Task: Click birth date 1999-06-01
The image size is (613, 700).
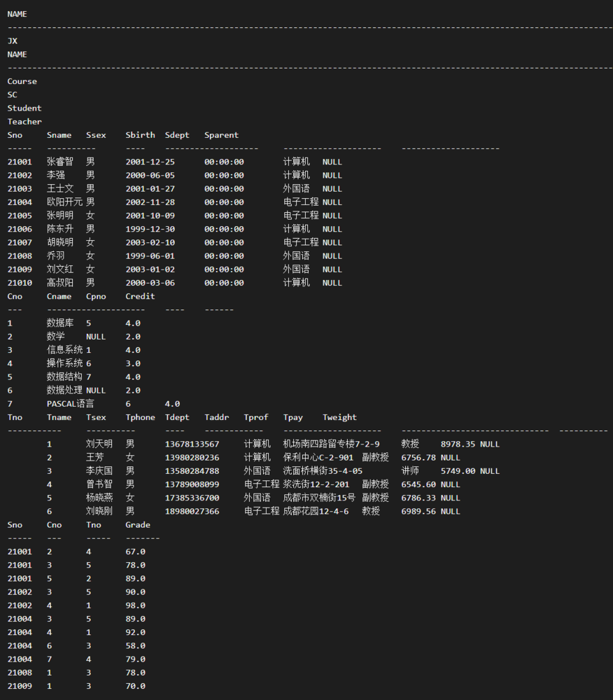Action: coord(150,255)
